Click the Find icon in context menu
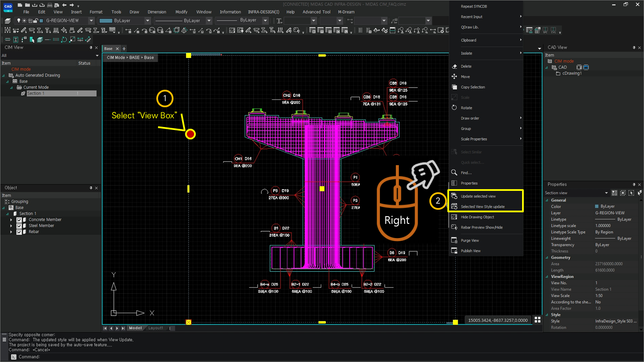 (x=455, y=172)
